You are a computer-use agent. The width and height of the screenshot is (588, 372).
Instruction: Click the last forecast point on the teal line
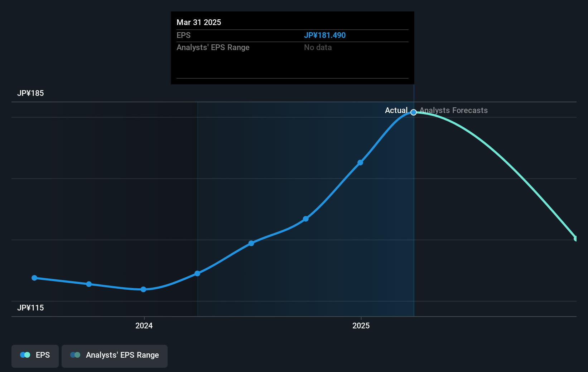[575, 239]
